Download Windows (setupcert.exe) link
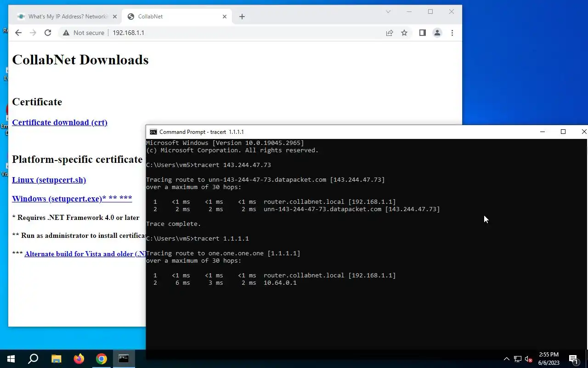588x368 pixels. click(x=72, y=199)
